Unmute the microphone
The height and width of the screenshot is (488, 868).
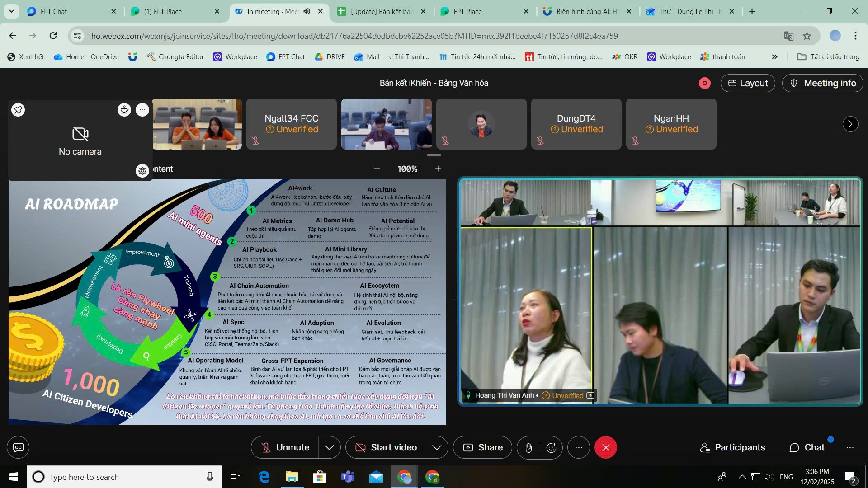click(x=285, y=447)
